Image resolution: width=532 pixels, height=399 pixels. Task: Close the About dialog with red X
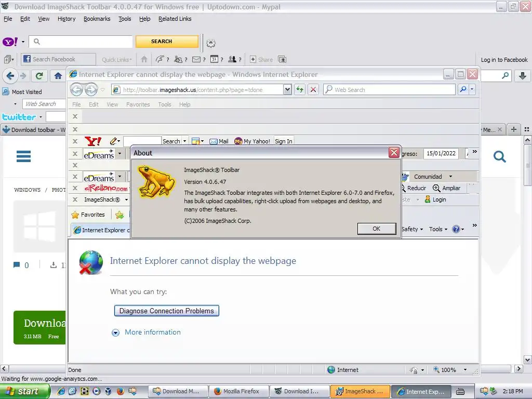394,153
